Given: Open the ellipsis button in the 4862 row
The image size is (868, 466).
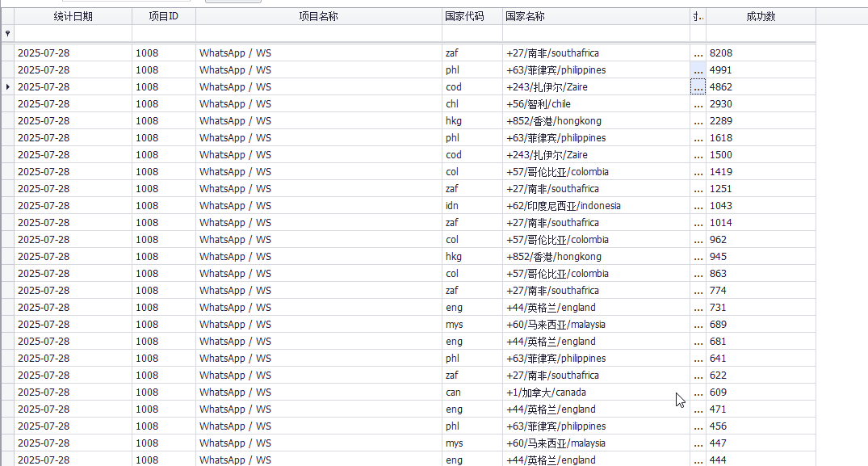Looking at the screenshot, I should click(x=698, y=87).
